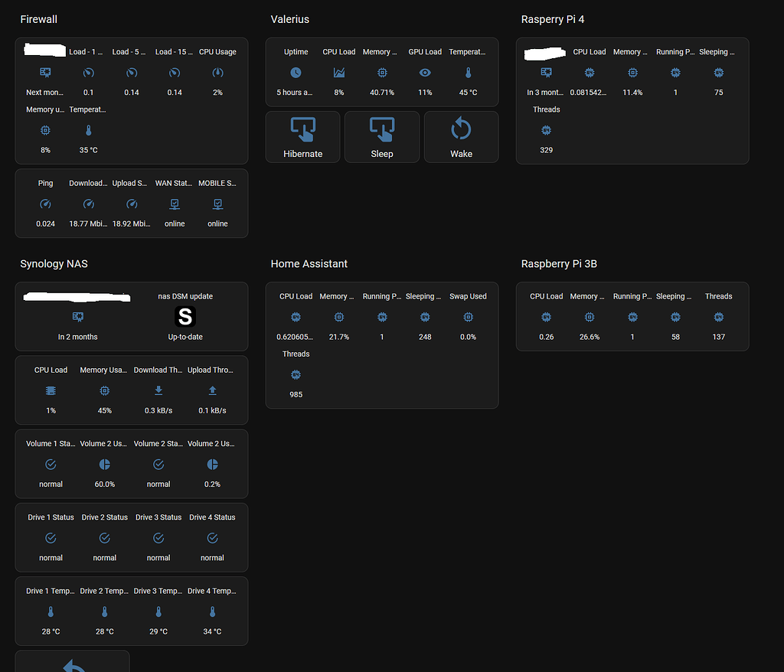The image size is (784, 672).
Task: Click the GPU Load eye icon on Valerius
Action: [425, 72]
